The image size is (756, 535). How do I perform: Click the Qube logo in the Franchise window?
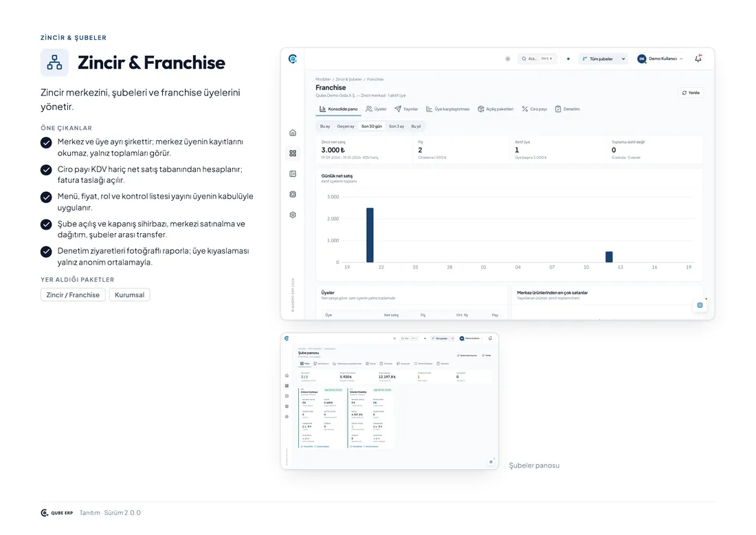(293, 59)
